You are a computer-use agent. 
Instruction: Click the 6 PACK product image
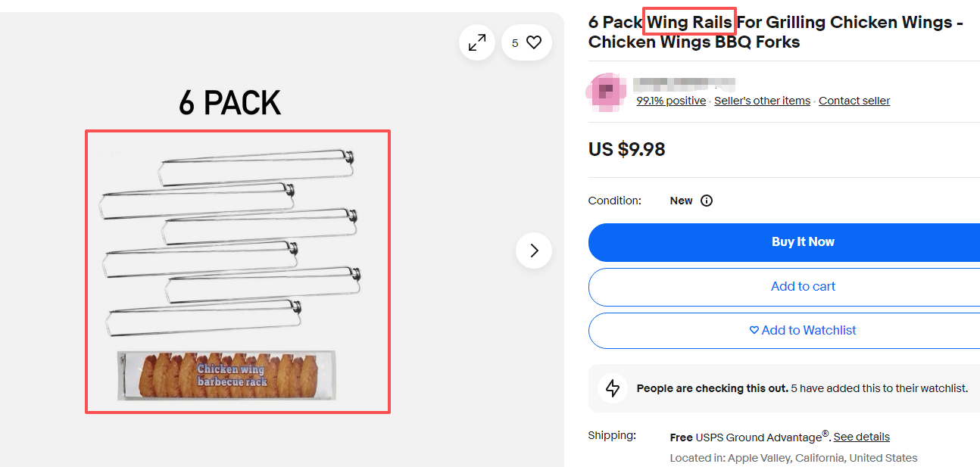coord(238,271)
